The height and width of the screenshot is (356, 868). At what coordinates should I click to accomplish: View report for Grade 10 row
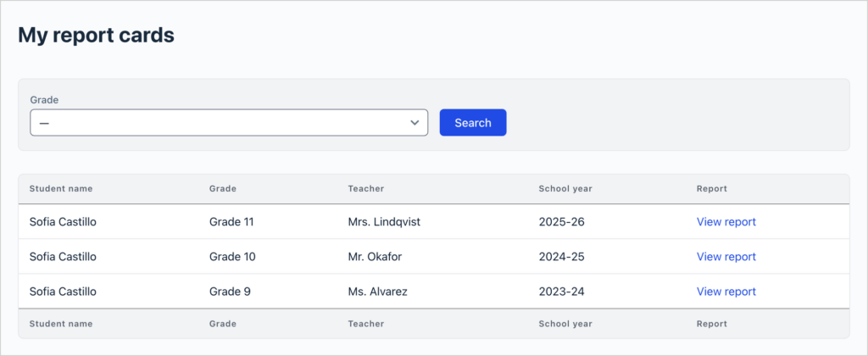click(x=726, y=257)
